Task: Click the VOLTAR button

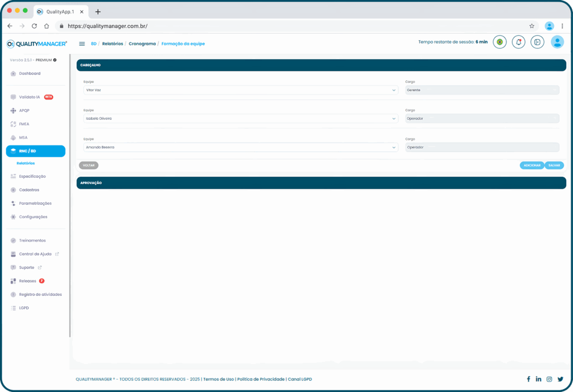Action: point(88,166)
